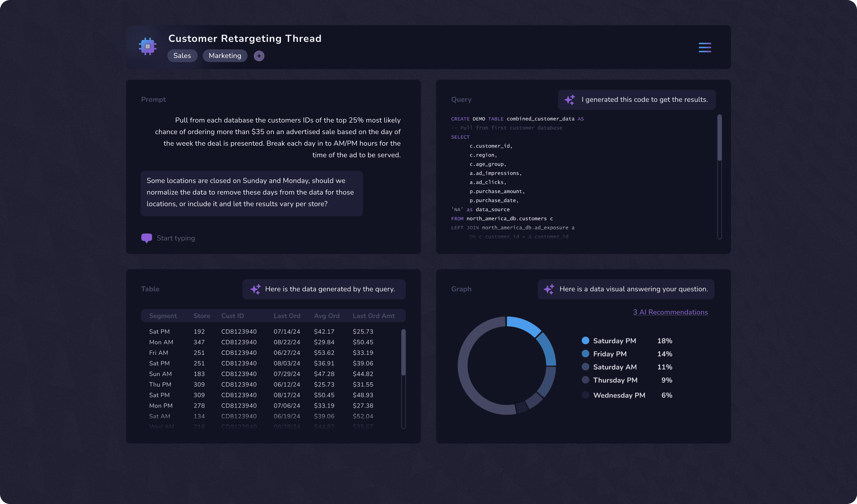Viewport: 857px width, 504px height.
Task: Click Saturday PM legend color dot
Action: 585,340
